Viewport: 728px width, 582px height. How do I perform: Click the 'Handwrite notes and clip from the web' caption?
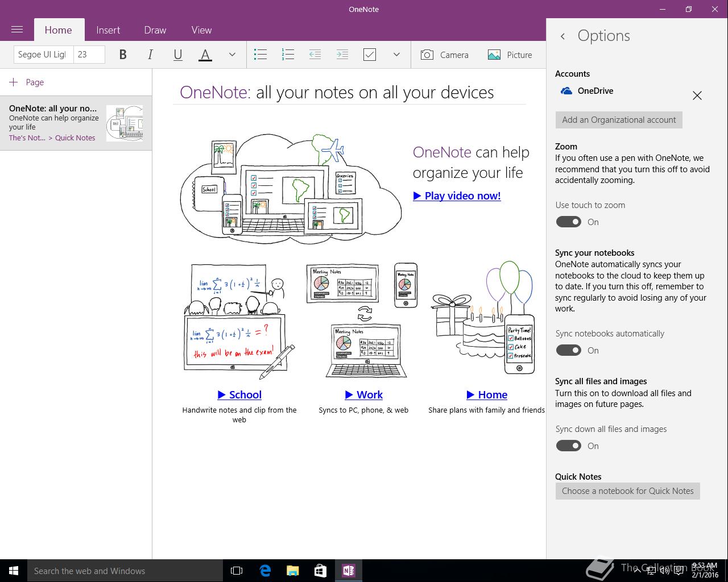coord(239,415)
